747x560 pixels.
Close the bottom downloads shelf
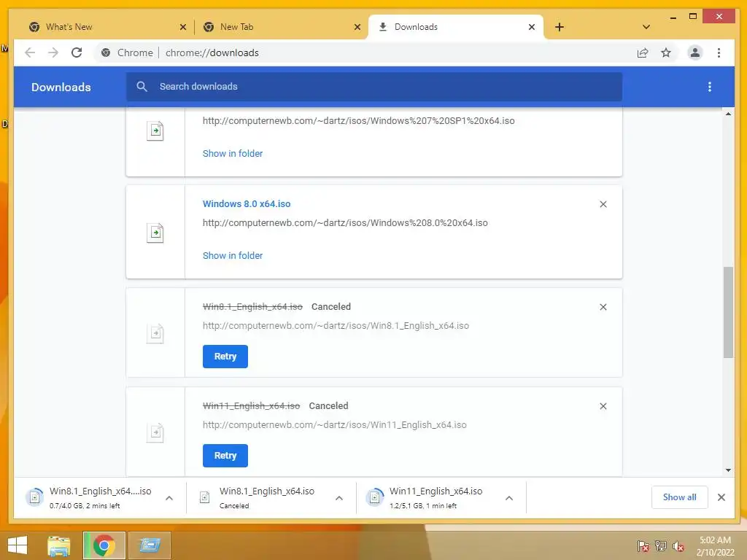721,497
